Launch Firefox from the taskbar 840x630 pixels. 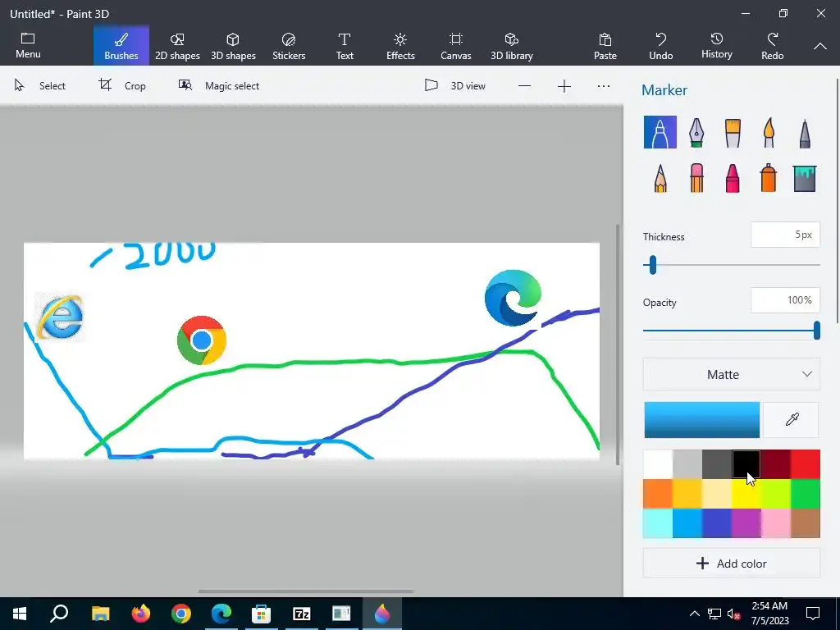141,614
